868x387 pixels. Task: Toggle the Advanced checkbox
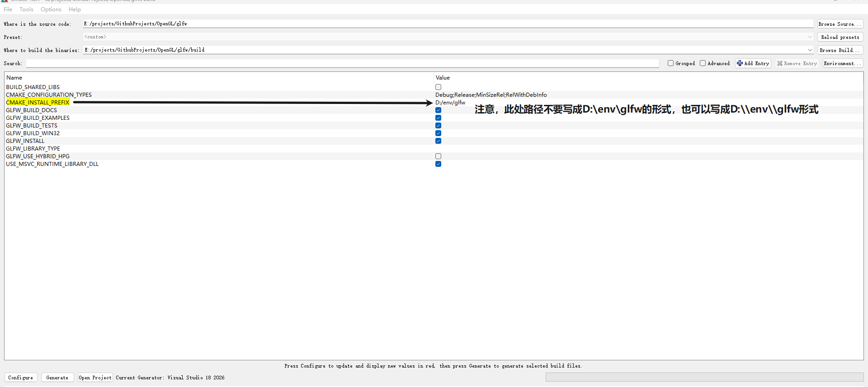point(703,63)
